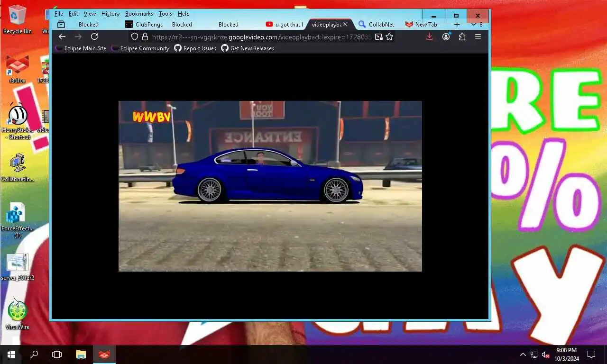Close the videoplayback tab

coord(345,24)
